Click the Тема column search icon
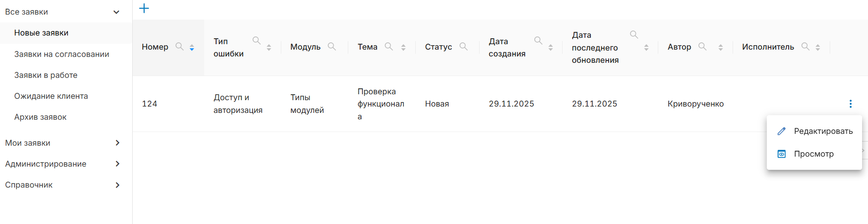Image resolution: width=868 pixels, height=224 pixels. pyautogui.click(x=389, y=46)
